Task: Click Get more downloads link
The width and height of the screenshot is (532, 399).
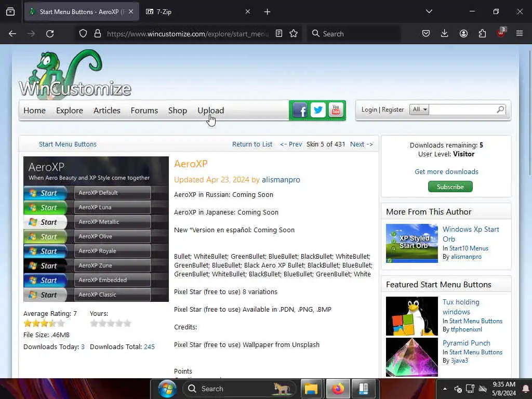Action: coord(446,171)
